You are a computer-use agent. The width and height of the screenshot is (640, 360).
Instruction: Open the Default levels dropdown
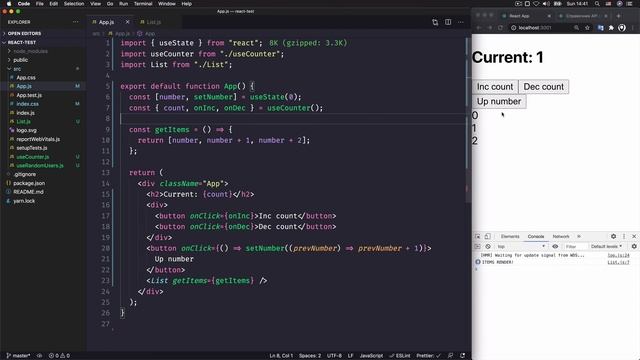click(606, 247)
